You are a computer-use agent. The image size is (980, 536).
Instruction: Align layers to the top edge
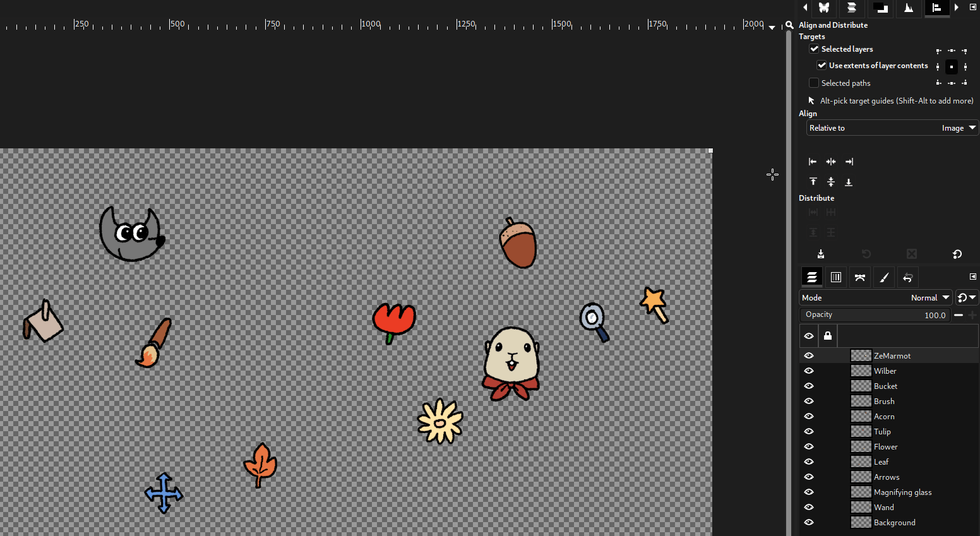point(813,181)
